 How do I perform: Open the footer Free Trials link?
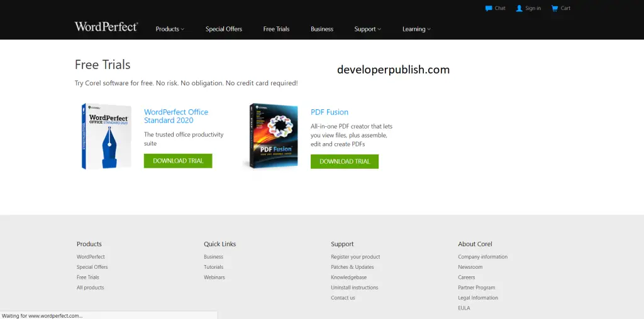click(x=88, y=277)
